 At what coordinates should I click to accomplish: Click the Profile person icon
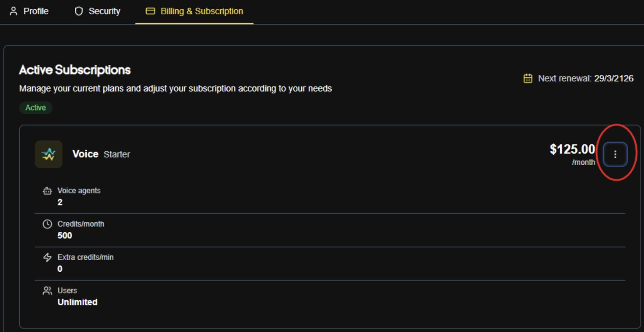[14, 11]
